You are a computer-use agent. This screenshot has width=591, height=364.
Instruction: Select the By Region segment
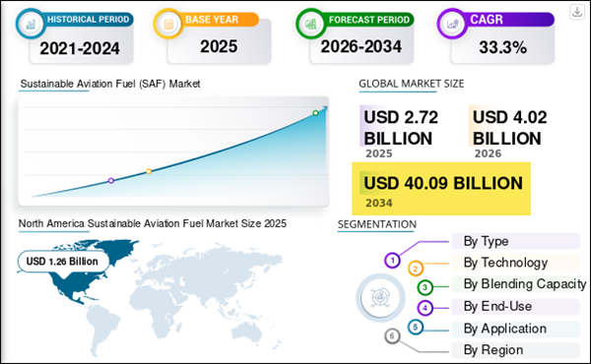(515, 350)
